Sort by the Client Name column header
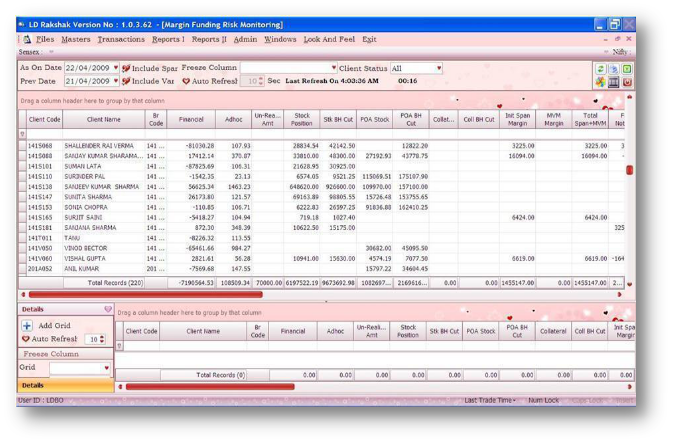 click(x=103, y=119)
